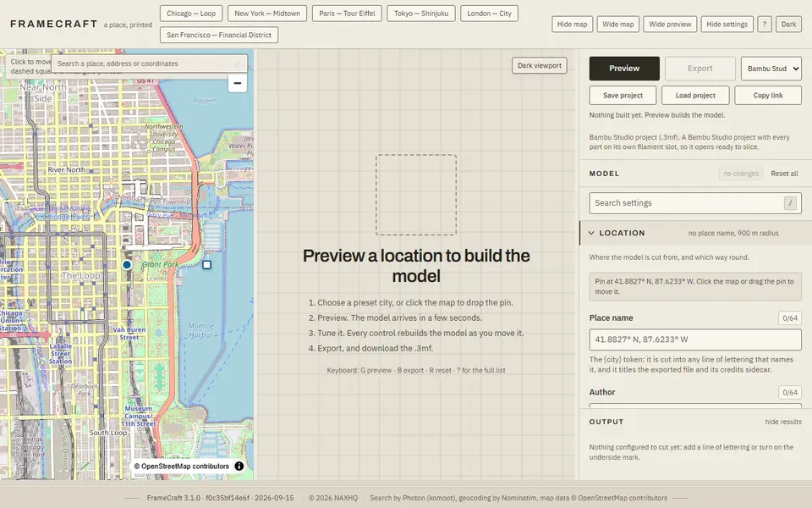Select the London — City preset
Image resolution: width=812 pixels, height=508 pixels.
[x=489, y=14]
